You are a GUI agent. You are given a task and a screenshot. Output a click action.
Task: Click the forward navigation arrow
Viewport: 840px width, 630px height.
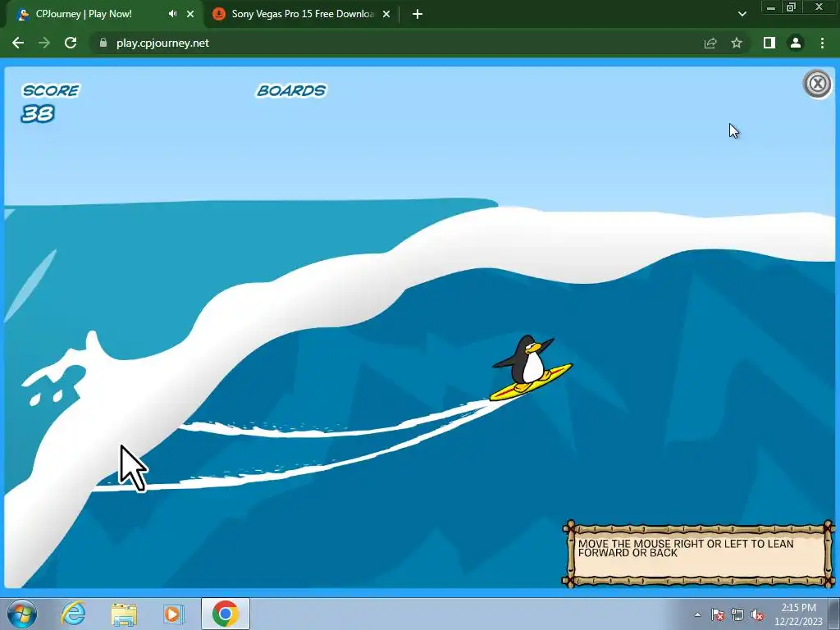[44, 43]
